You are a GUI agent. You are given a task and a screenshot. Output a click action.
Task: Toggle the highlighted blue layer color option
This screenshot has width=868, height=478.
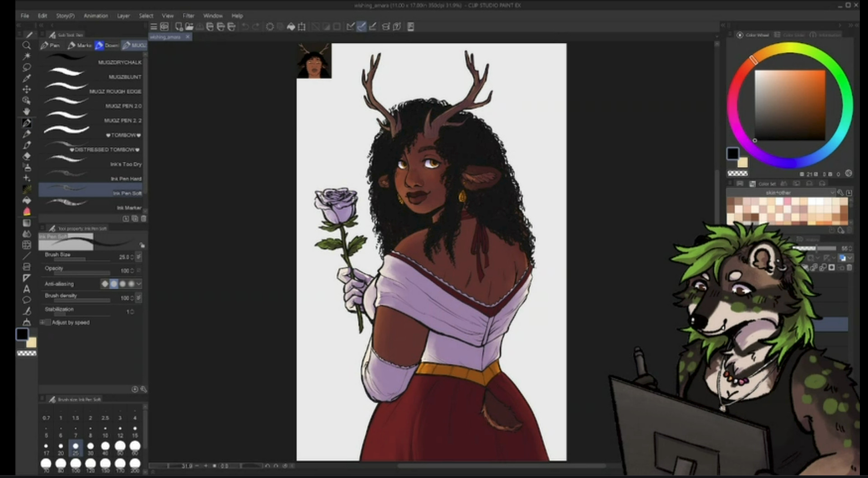(842, 258)
